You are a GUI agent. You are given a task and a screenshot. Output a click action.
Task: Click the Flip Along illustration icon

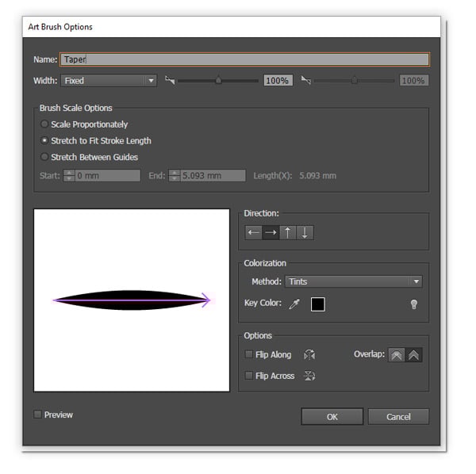pyautogui.click(x=309, y=354)
